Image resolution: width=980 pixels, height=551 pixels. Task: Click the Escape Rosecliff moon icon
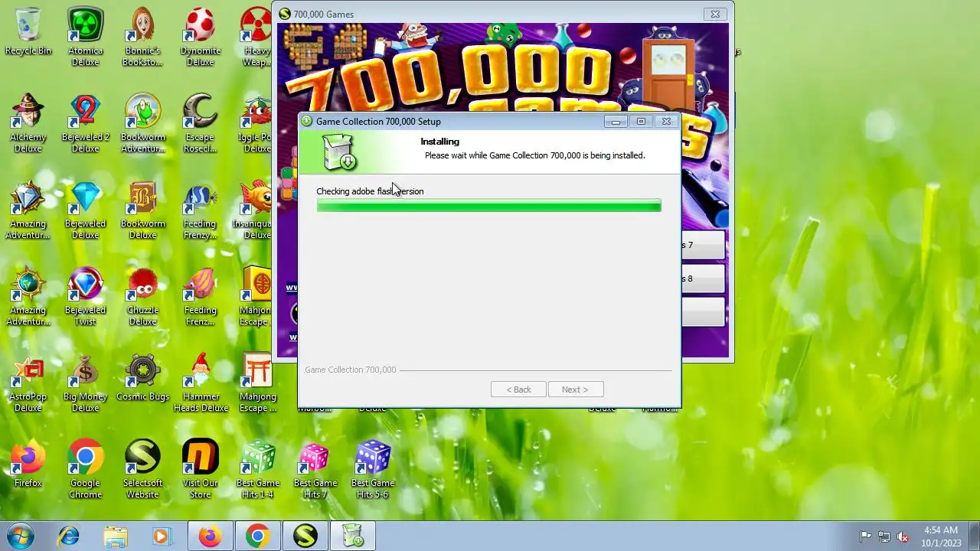coord(200,123)
